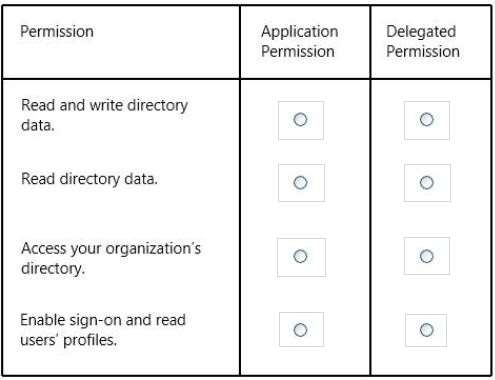
Task: Click the 'Read directory data.' label
Action: [89, 179]
